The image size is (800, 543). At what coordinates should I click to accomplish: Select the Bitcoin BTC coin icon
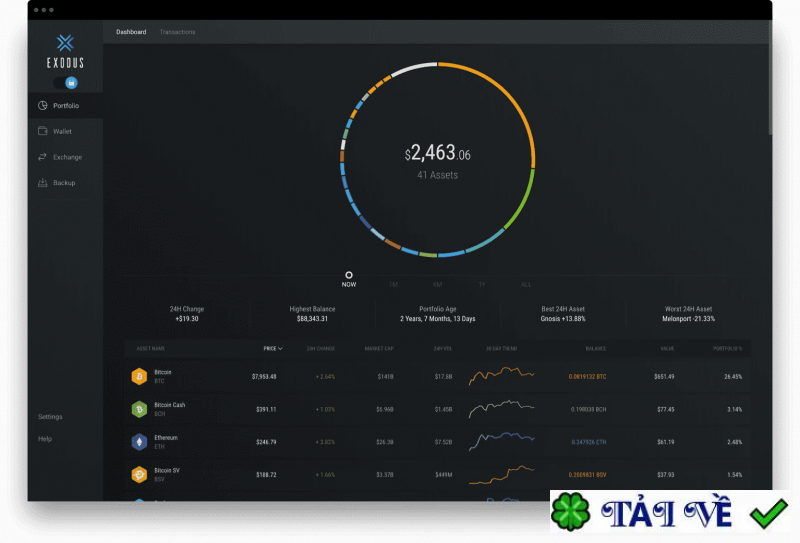tap(139, 377)
